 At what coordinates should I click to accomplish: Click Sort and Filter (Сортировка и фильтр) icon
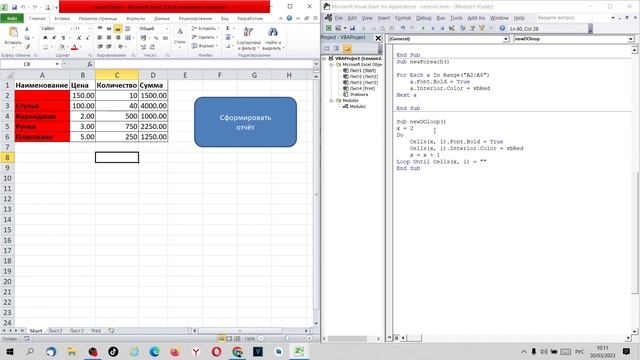[x=248, y=38]
